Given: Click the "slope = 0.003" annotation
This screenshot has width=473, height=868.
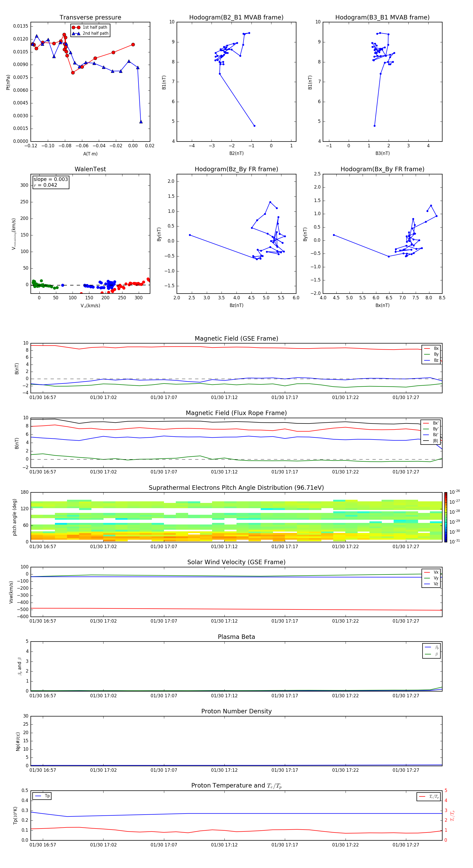Looking at the screenshot, I should pos(50,179).
